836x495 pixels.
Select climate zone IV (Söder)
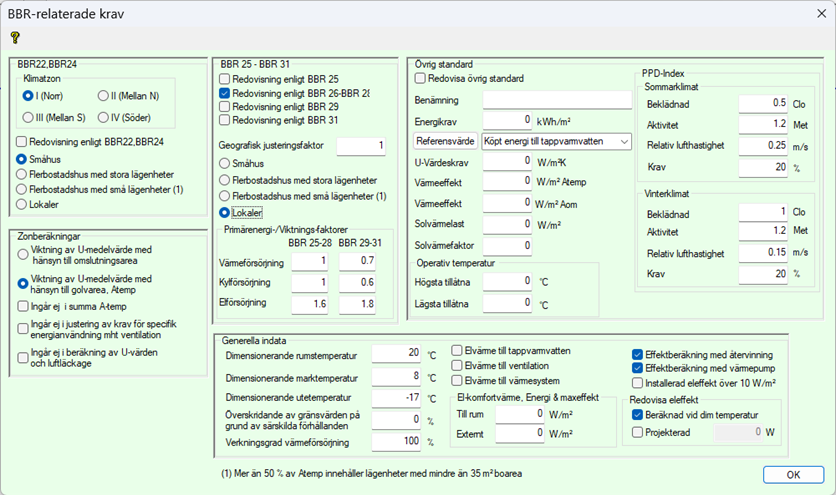click(x=104, y=119)
